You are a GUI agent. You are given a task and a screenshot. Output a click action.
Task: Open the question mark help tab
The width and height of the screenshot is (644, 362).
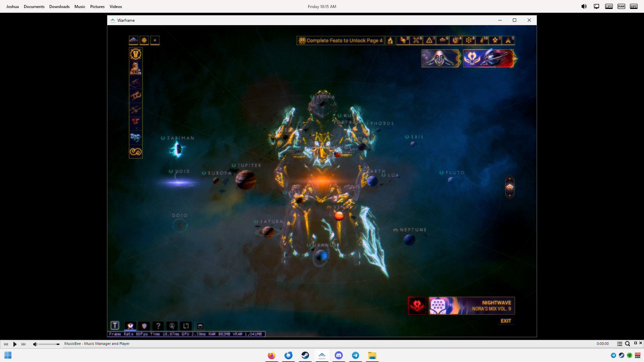coord(158,326)
